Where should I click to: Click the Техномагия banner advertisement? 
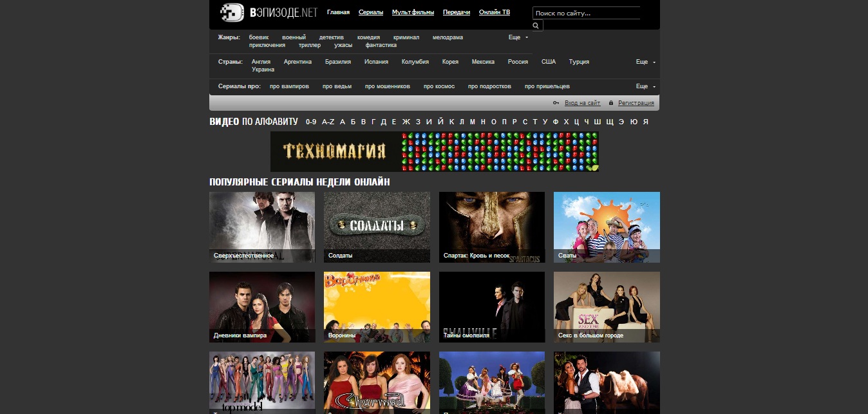[x=435, y=151]
